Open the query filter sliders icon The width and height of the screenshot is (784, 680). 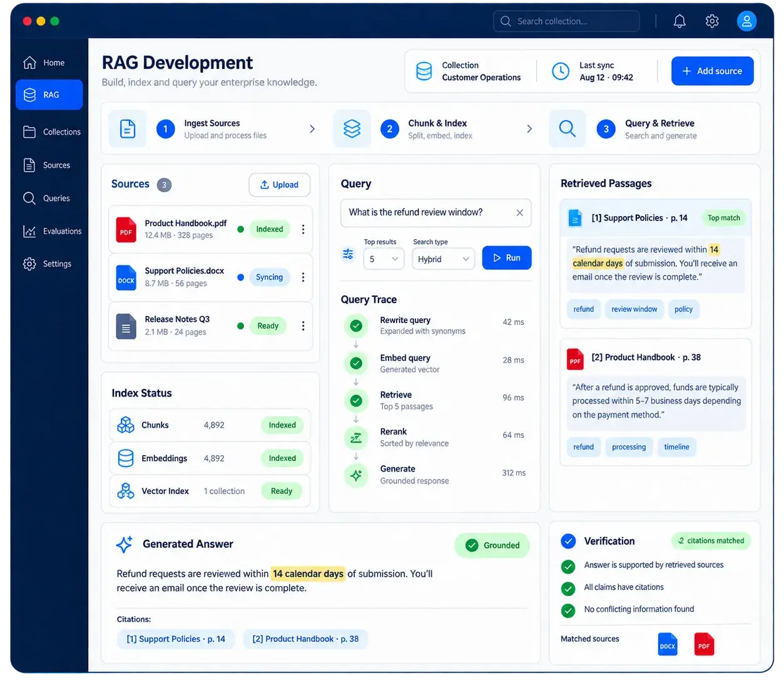pyautogui.click(x=348, y=254)
